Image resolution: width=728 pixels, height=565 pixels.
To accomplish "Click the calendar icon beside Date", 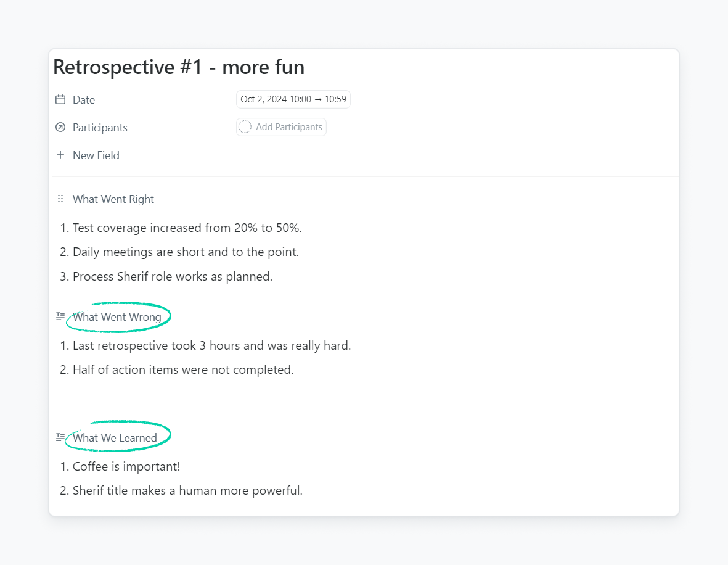I will [x=60, y=100].
